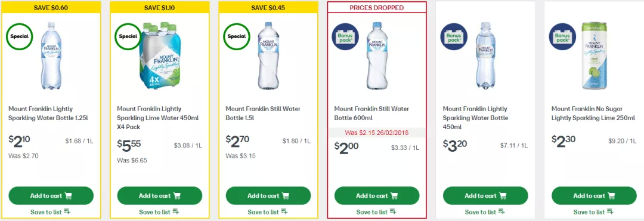Viewport: 644px width, 221px height.
Task: Open Mount Franklin Still Water Bottle 1.5l title
Action: point(263,113)
